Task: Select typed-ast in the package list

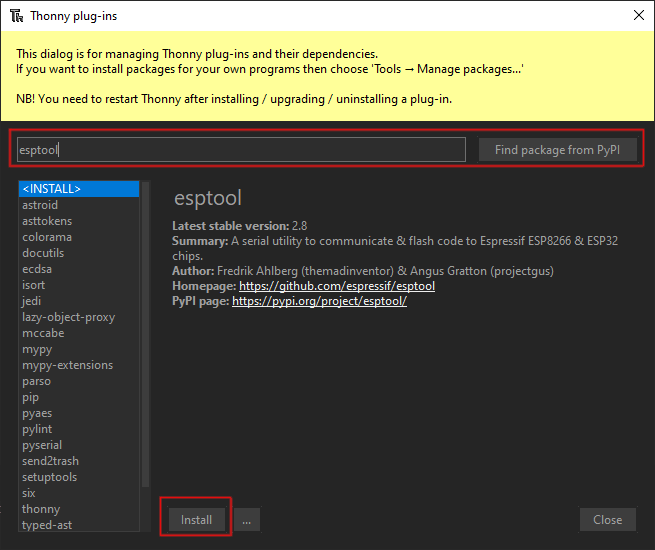Action: click(79, 525)
